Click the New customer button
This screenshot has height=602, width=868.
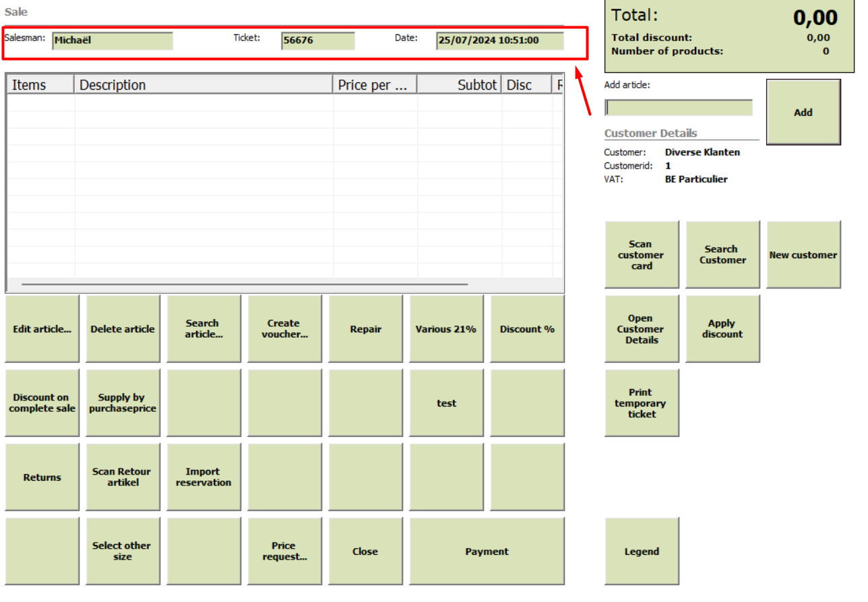point(804,255)
